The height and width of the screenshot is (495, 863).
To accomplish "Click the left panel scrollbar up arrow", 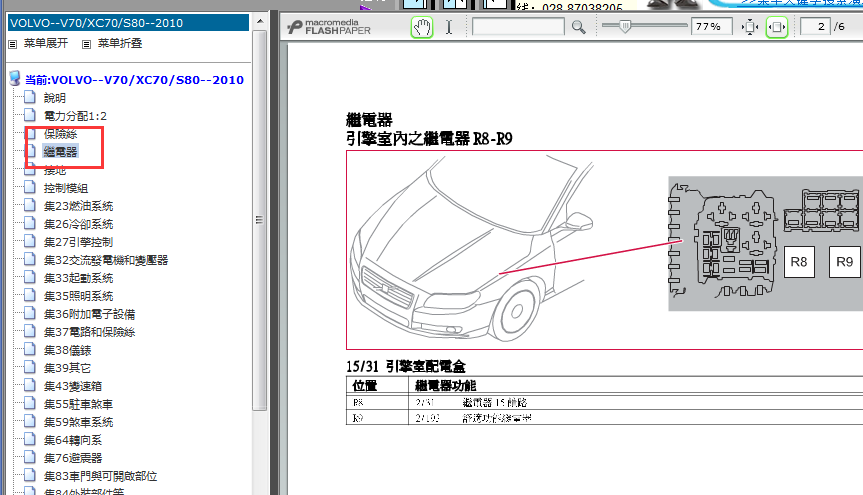I will 260,21.
